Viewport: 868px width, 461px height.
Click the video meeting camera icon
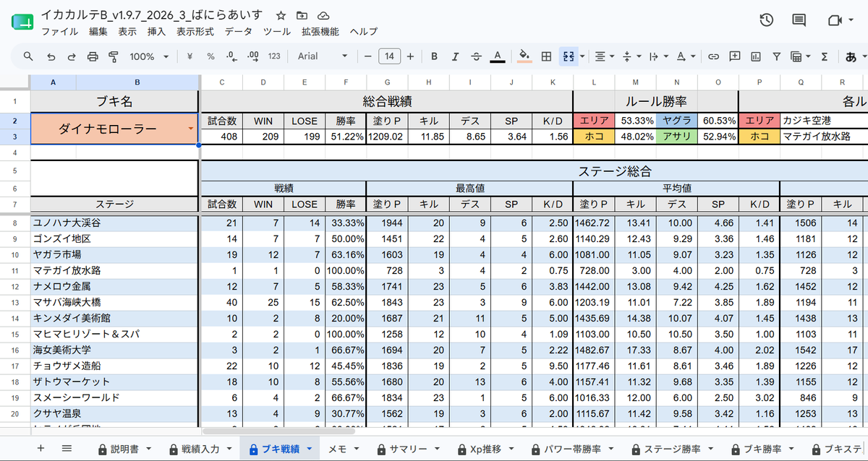coord(835,20)
